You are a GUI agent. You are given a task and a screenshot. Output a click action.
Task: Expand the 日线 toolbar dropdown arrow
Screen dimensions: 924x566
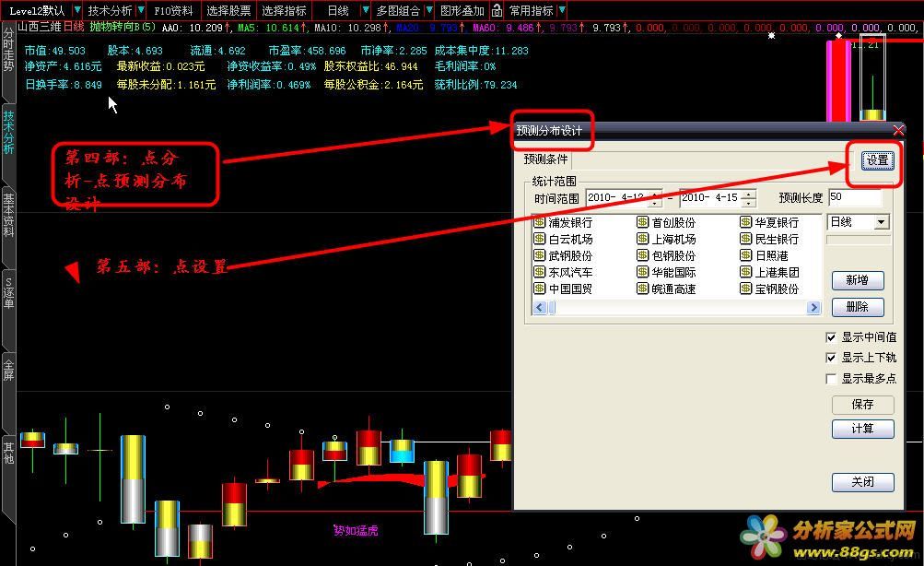(x=366, y=10)
